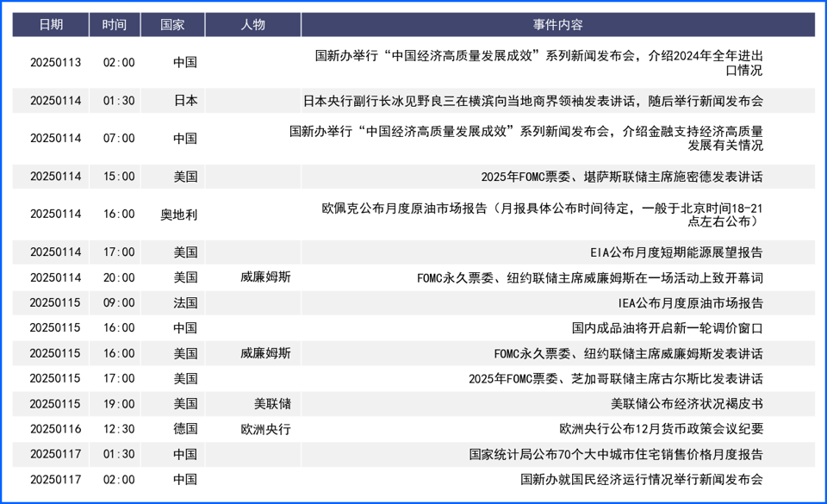Click the event about 2024年全年进出口情况

(x=539, y=63)
